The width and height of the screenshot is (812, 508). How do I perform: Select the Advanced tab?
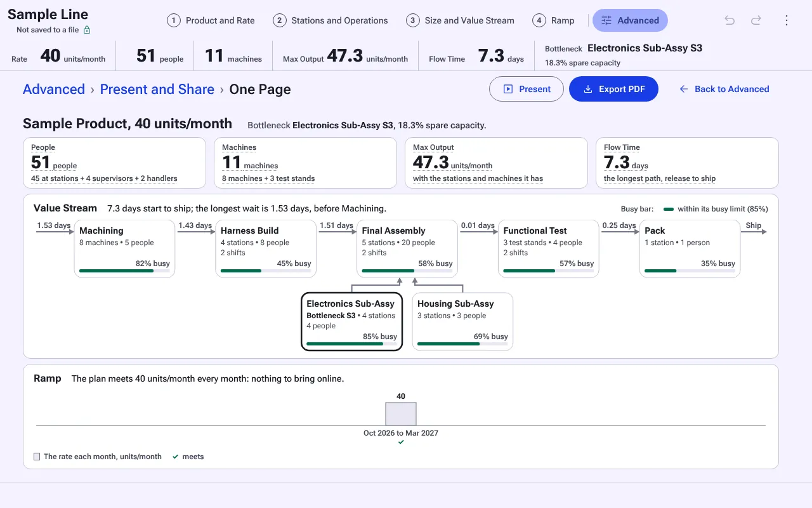click(630, 20)
